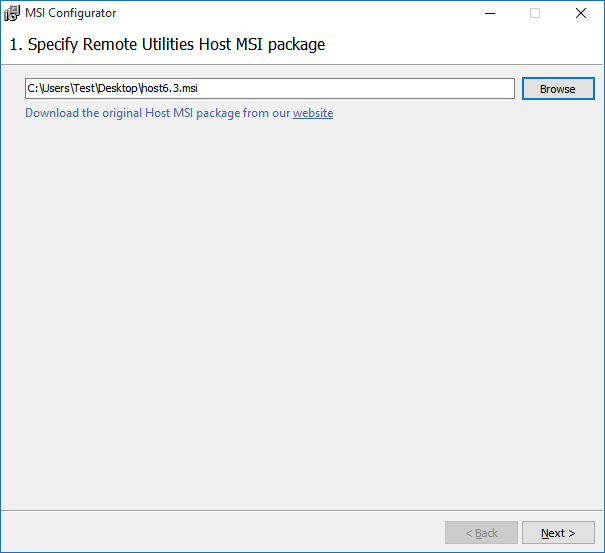The height and width of the screenshot is (553, 605).
Task: Click 'C:' drive letter in path field
Action: [x=33, y=89]
